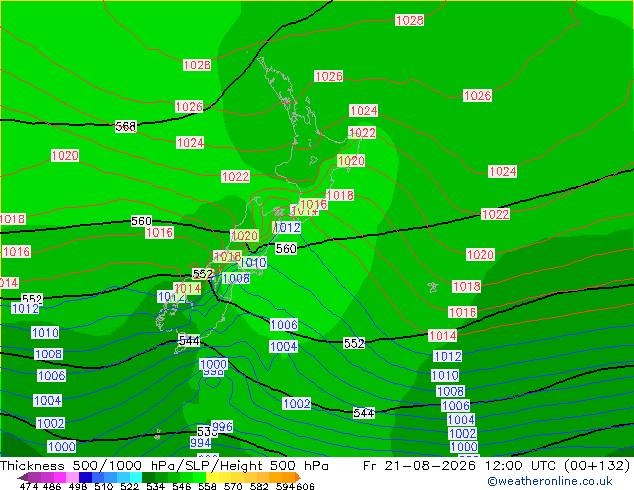Click the '534' value in the legend
This screenshot has height=490, width=634.
(155, 486)
